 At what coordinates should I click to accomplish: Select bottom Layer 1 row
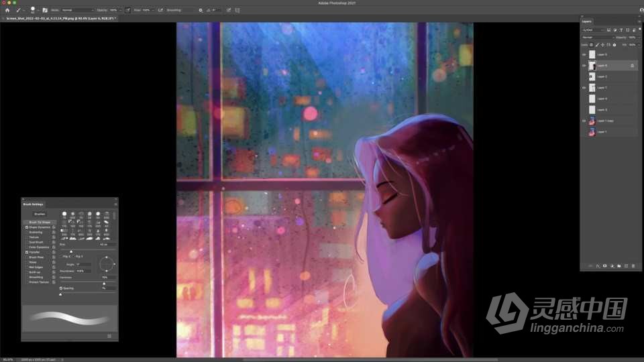point(609,132)
